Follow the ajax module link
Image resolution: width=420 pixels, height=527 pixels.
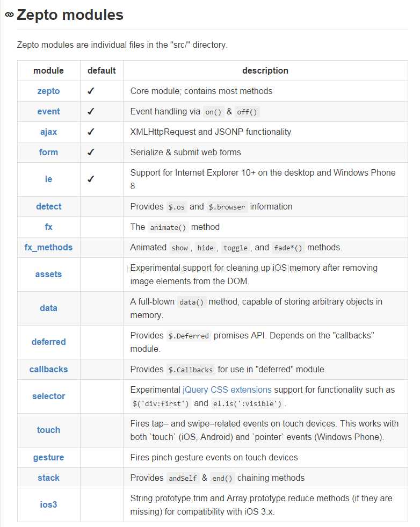tap(48, 132)
